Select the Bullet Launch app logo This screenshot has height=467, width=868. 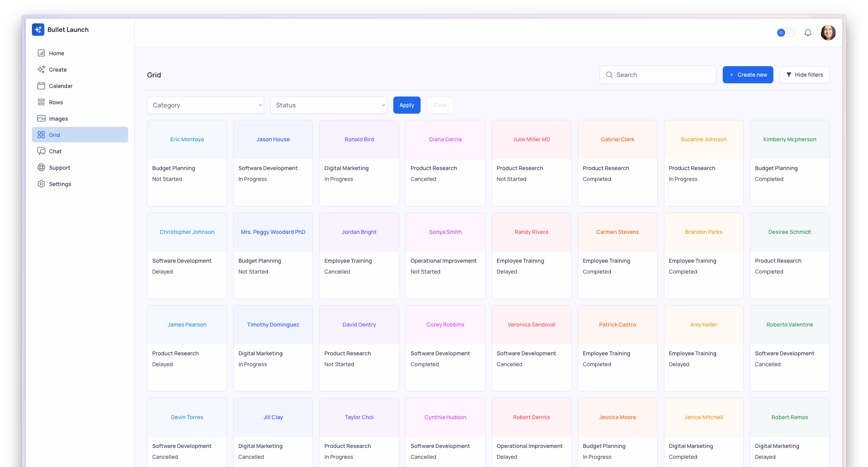(x=38, y=29)
